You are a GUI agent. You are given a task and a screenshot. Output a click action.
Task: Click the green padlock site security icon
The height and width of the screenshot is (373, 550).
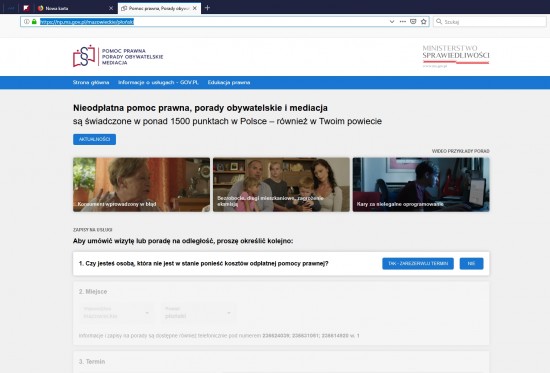[x=34, y=21]
